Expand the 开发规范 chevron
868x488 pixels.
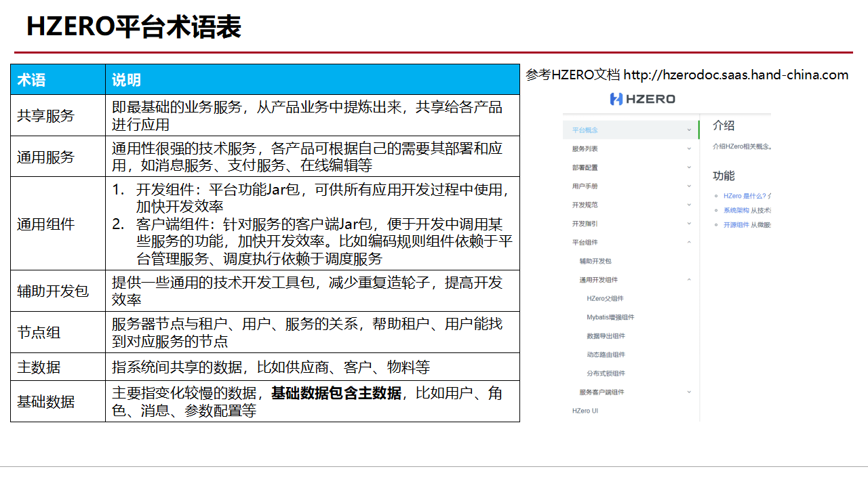coord(689,205)
